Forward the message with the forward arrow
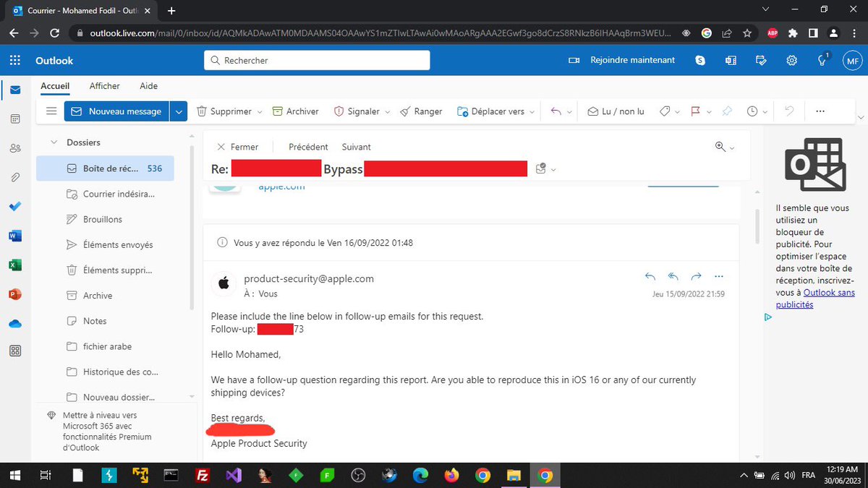The height and width of the screenshot is (488, 868). [696, 277]
